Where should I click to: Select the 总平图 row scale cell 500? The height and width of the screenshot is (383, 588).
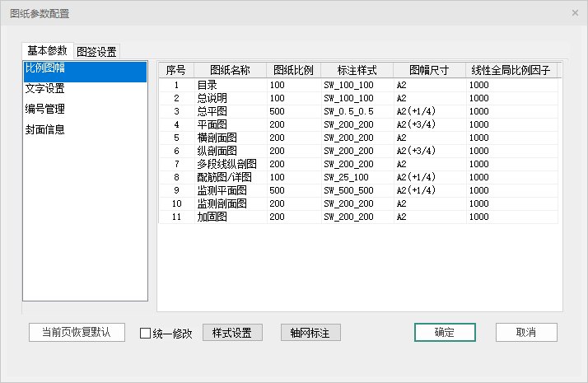(x=293, y=111)
